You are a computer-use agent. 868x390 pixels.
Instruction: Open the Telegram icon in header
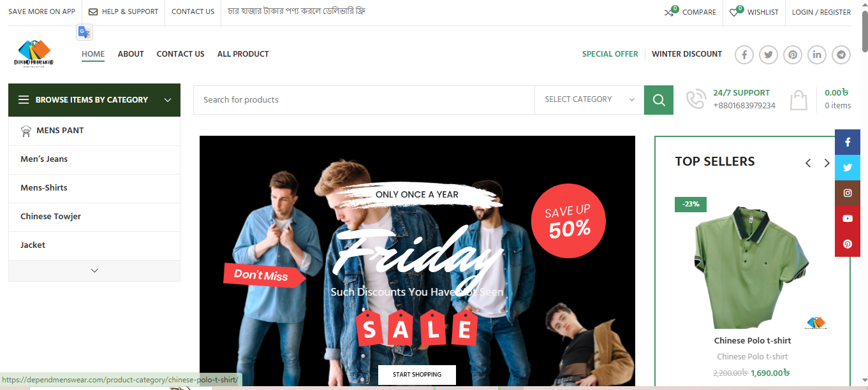(841, 55)
